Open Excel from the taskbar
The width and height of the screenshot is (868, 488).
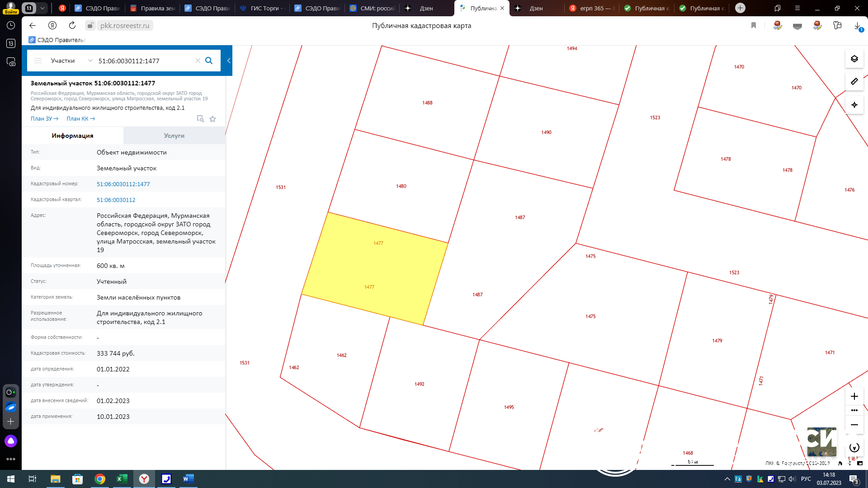pyautogui.click(x=122, y=479)
